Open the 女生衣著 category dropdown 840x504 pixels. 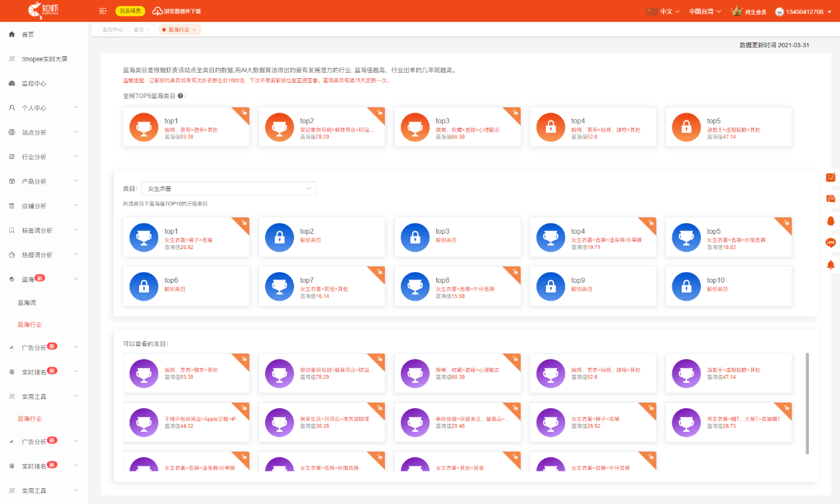pyautogui.click(x=229, y=189)
